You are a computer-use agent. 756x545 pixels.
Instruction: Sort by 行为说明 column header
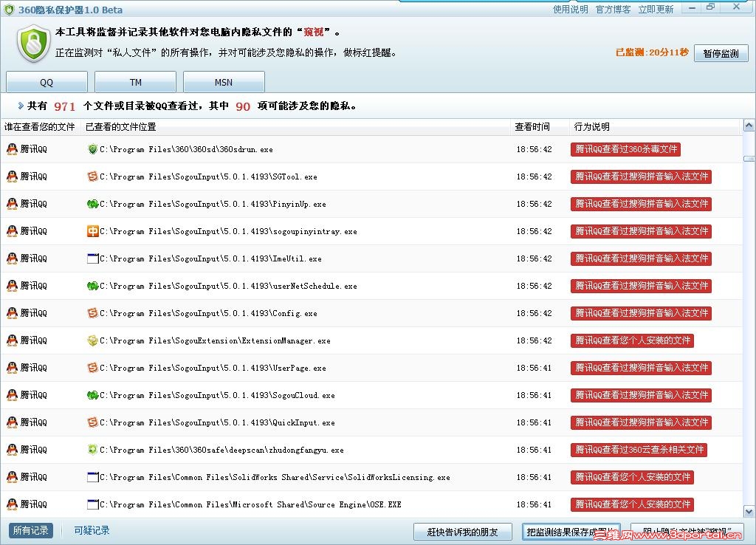coord(655,127)
